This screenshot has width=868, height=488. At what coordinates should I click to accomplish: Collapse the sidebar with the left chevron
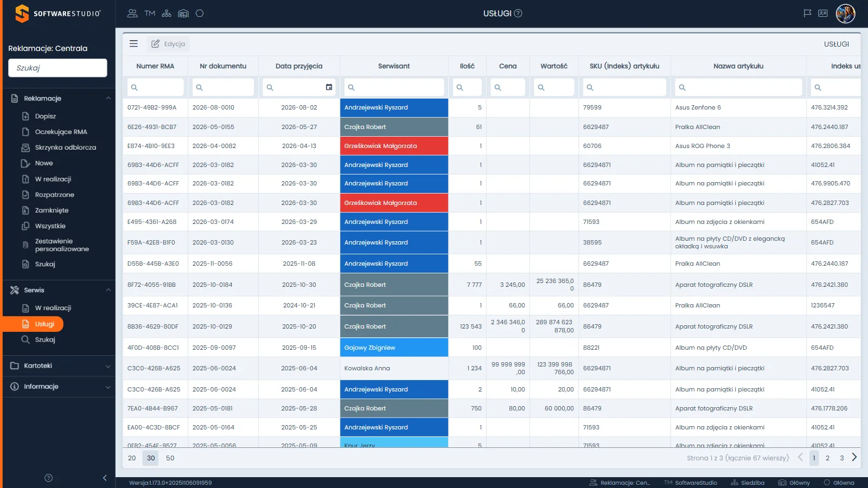(105, 478)
